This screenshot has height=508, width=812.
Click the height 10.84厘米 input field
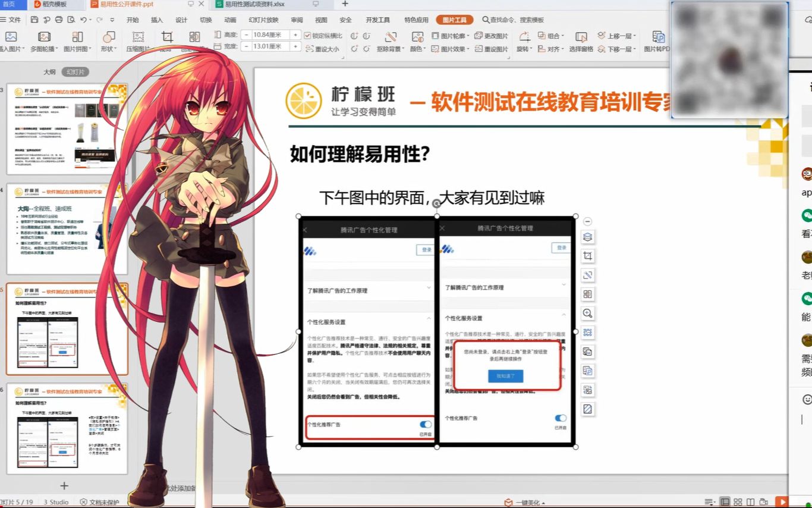[270, 35]
